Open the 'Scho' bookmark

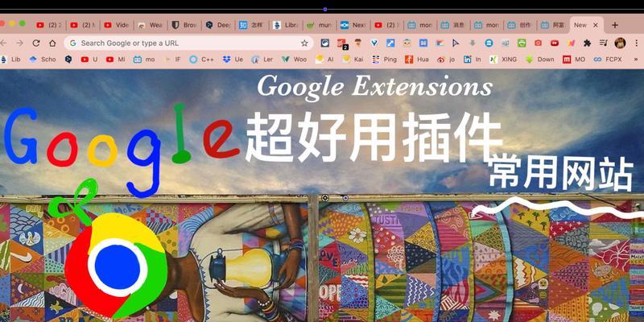[43, 60]
